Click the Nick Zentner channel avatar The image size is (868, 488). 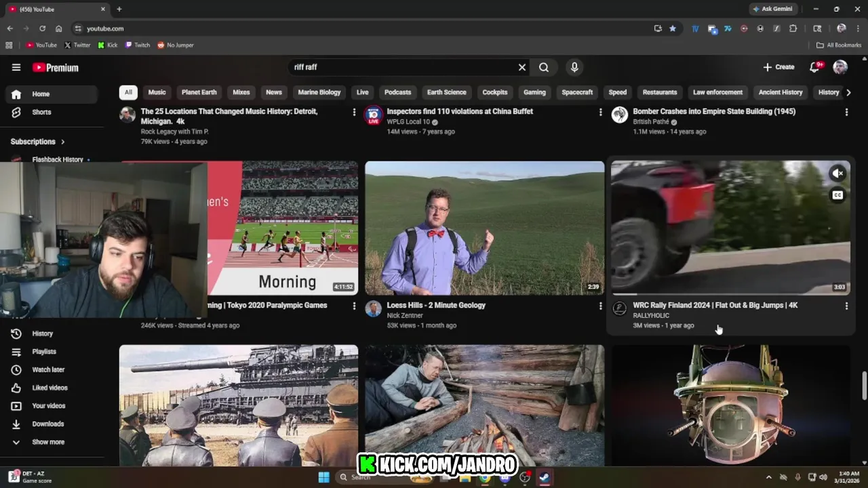coord(373,309)
